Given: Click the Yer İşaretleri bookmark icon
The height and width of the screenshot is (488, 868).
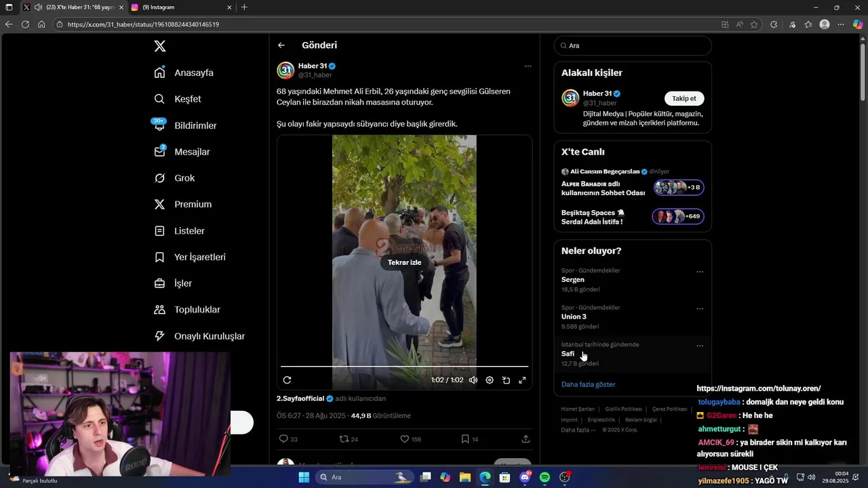Looking at the screenshot, I should pyautogui.click(x=159, y=258).
